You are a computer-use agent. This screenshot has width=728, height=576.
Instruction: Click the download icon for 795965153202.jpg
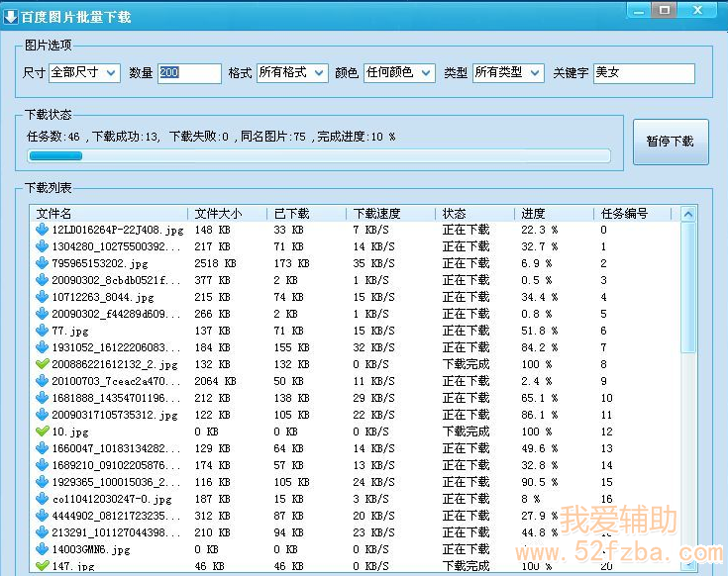[43, 263]
